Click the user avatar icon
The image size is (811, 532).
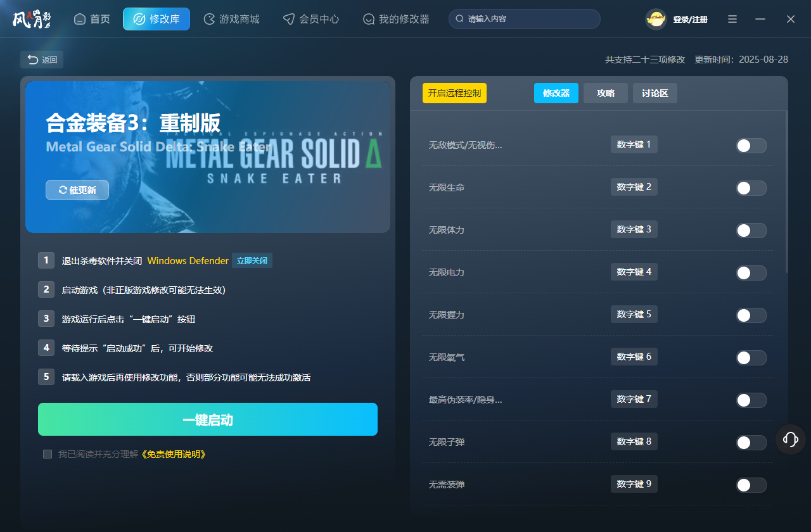656,19
